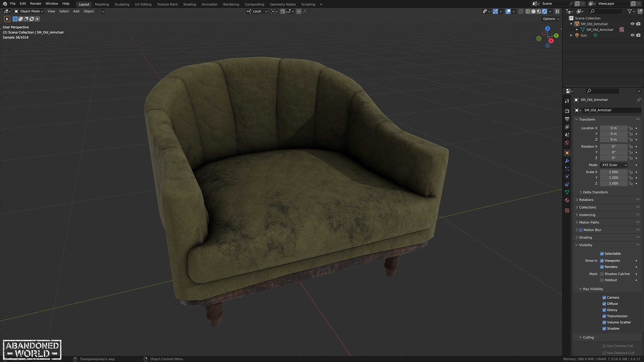Disable Sun collection in renders
Screen dimensions: 644x362
[638, 35]
